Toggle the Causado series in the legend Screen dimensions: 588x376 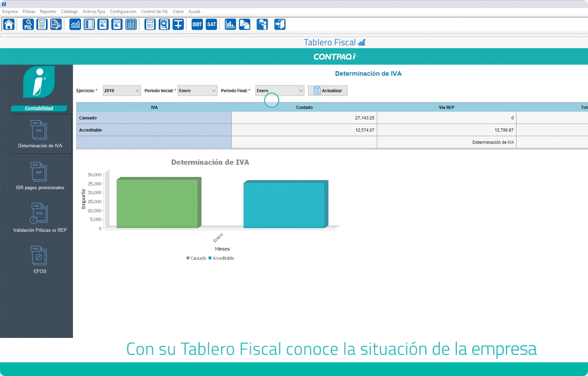196,258
